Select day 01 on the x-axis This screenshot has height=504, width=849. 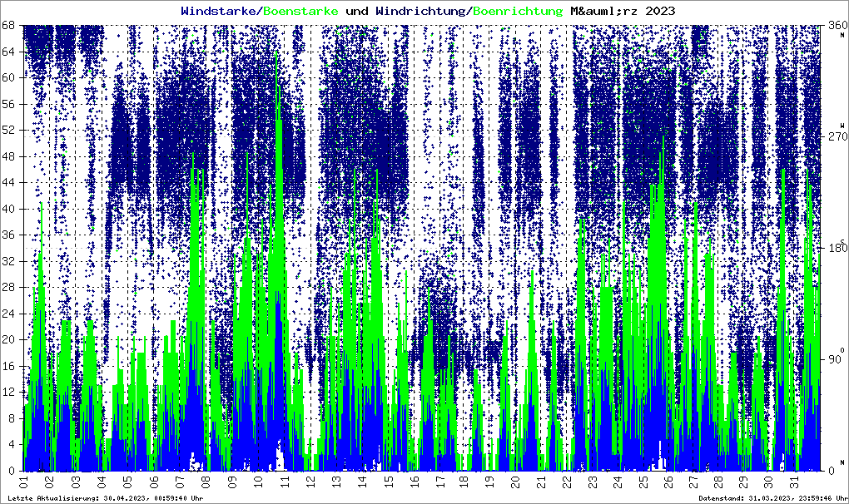(24, 482)
